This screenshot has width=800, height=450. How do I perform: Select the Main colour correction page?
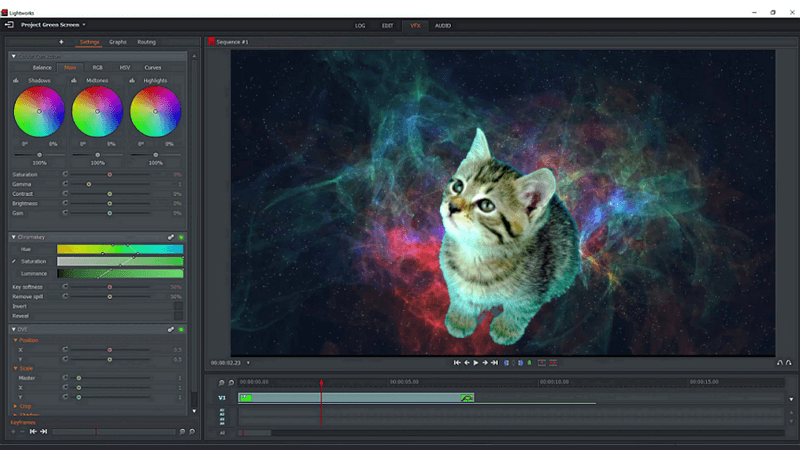click(70, 67)
